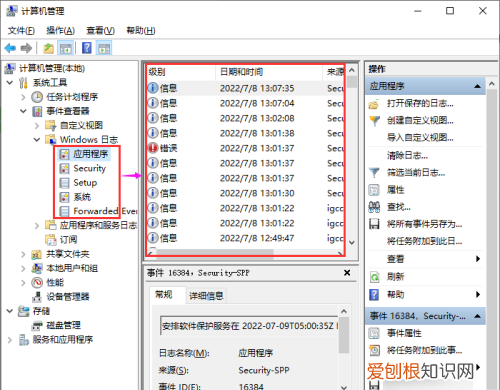This screenshot has height=390, width=500.
Task: Click the 事件查看器 icon in tree
Action: 37,111
